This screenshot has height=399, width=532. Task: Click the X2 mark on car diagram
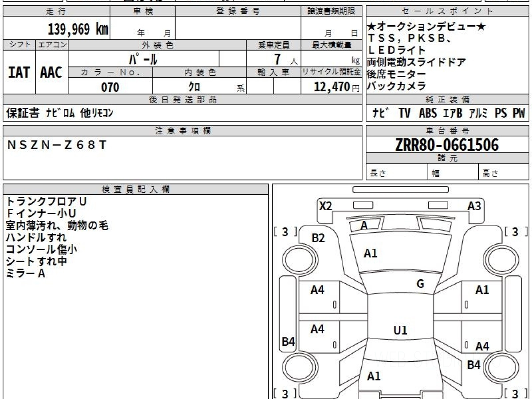click(x=326, y=206)
